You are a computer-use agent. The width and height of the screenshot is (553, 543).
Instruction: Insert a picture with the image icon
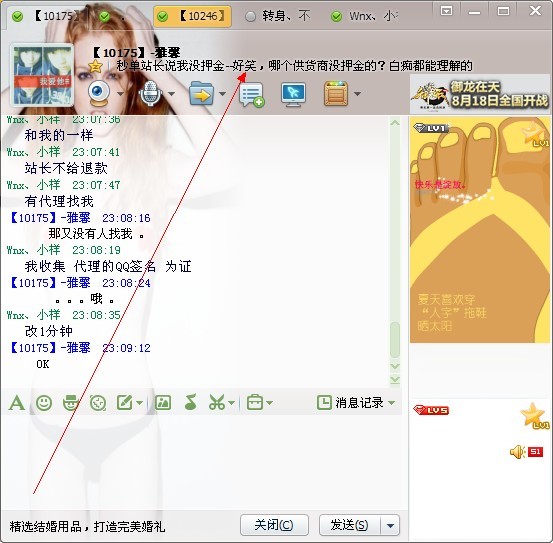pos(163,402)
